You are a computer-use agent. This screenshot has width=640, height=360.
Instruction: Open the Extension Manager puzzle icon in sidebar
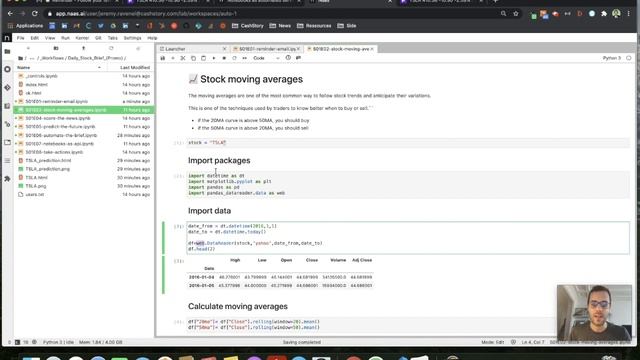[x=7, y=179]
